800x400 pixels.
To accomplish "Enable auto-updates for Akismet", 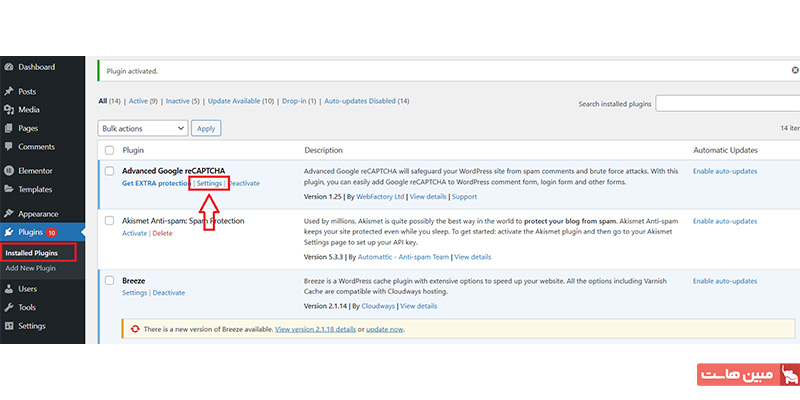I will coord(725,221).
